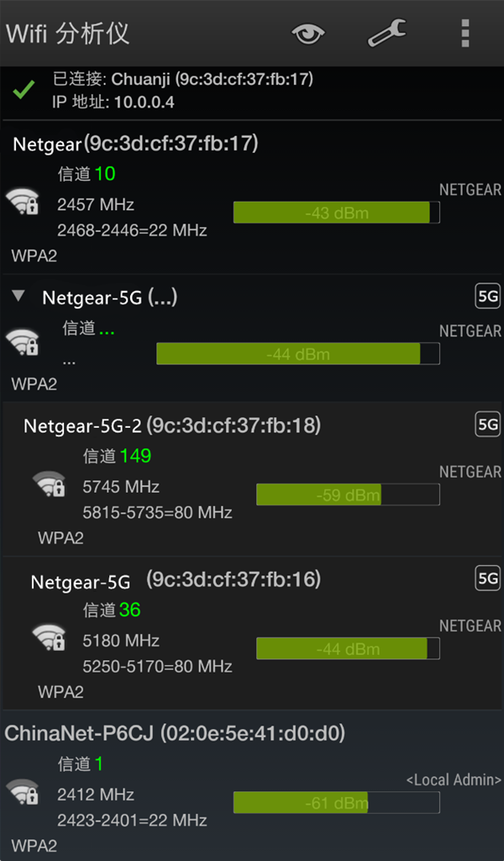Click the channel 36 wifi signal icon
Screen dimensions: 504x861
coord(49,637)
